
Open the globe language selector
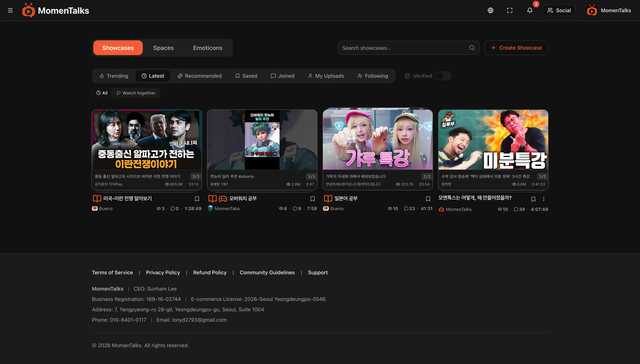(x=490, y=11)
